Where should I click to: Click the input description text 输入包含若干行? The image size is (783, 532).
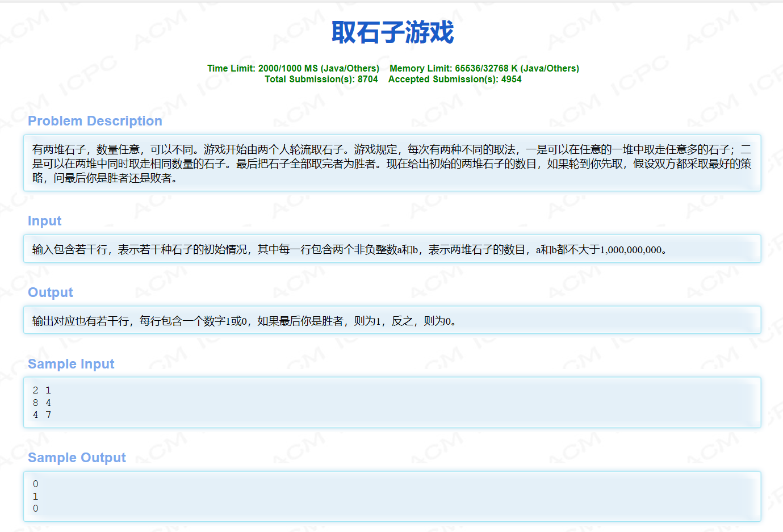[x=349, y=249]
